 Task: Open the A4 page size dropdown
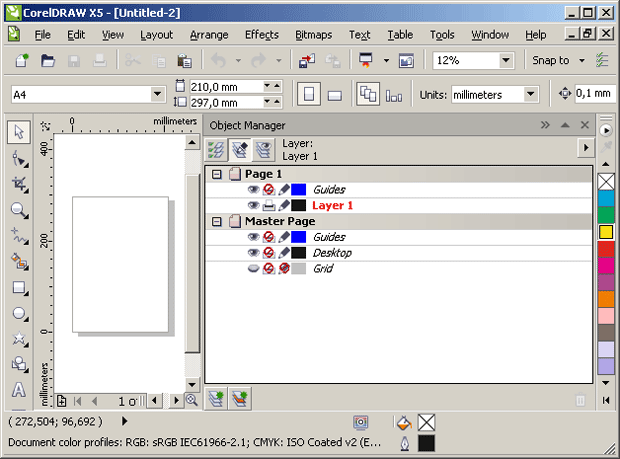pyautogui.click(x=157, y=94)
